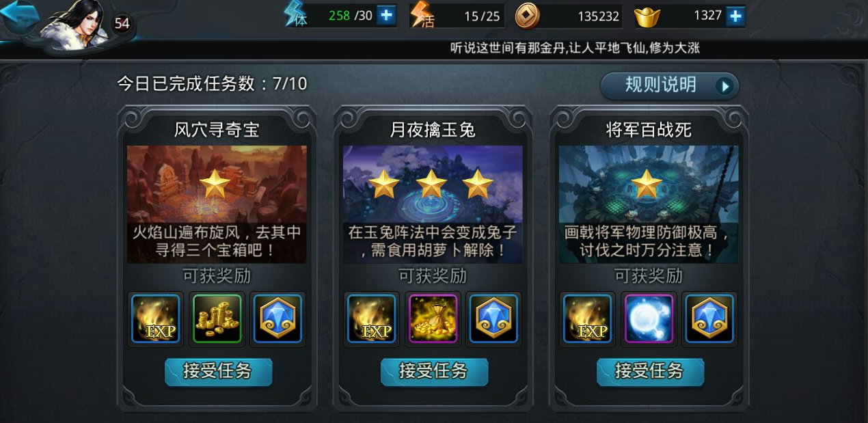
Task: Add stamina with the plus icon
Action: tap(386, 15)
